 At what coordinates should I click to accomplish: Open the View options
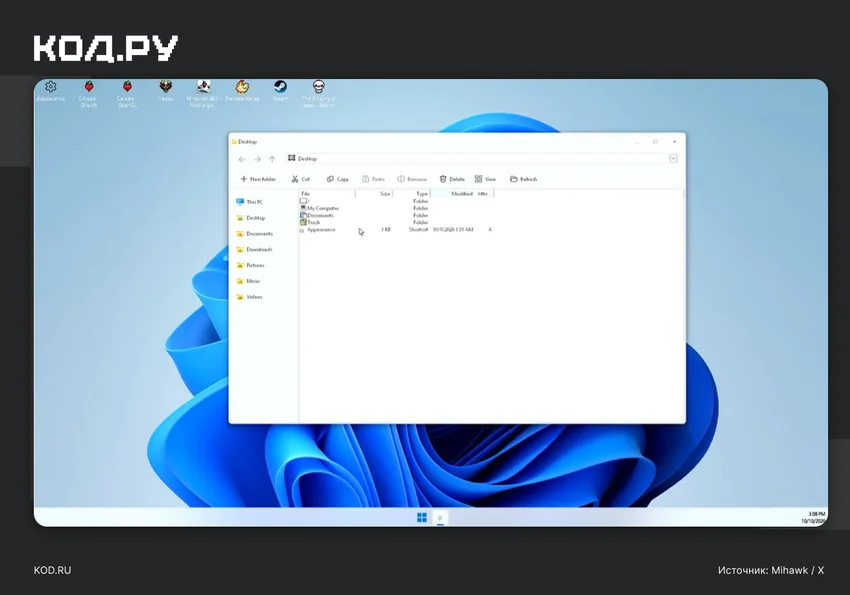tap(485, 179)
